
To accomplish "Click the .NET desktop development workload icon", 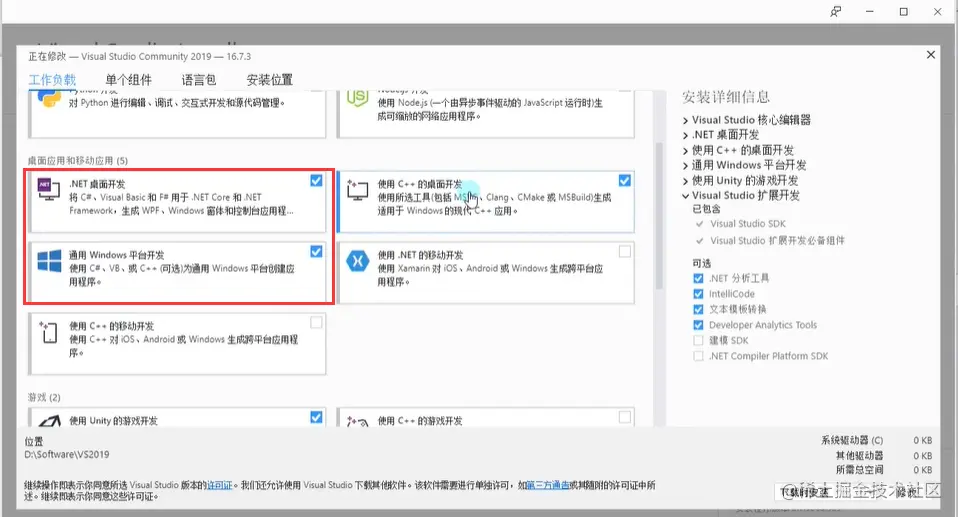I will (49, 189).
